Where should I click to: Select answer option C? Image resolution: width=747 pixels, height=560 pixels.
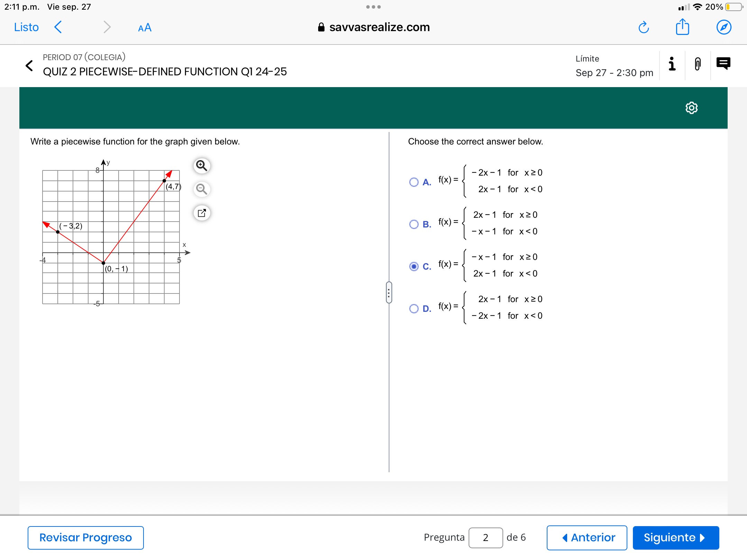pos(414,266)
